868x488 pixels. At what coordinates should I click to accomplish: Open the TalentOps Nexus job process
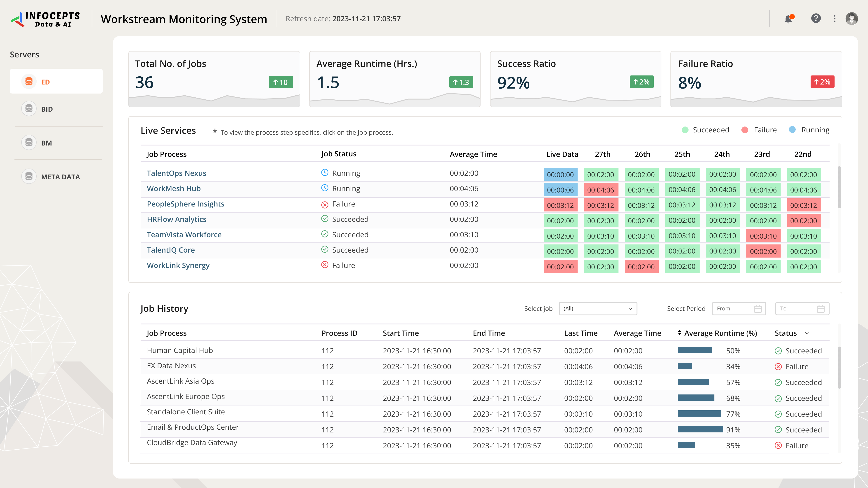click(176, 173)
